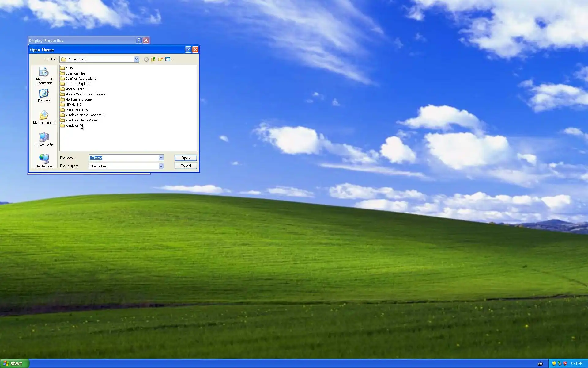Go to My Documents shortcut
Viewport: 588px width, 368px height.
[44, 117]
